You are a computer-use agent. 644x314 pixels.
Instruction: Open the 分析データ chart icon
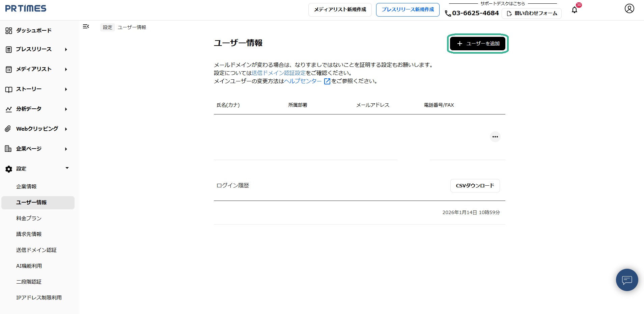click(x=9, y=109)
